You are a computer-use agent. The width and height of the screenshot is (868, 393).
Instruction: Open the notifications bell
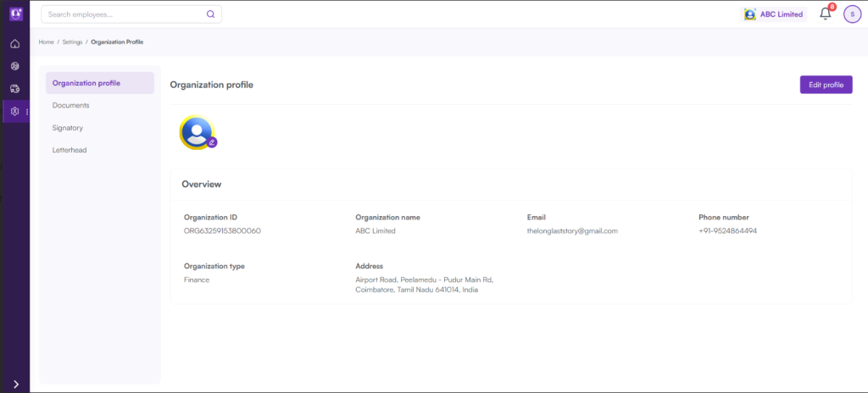click(826, 14)
